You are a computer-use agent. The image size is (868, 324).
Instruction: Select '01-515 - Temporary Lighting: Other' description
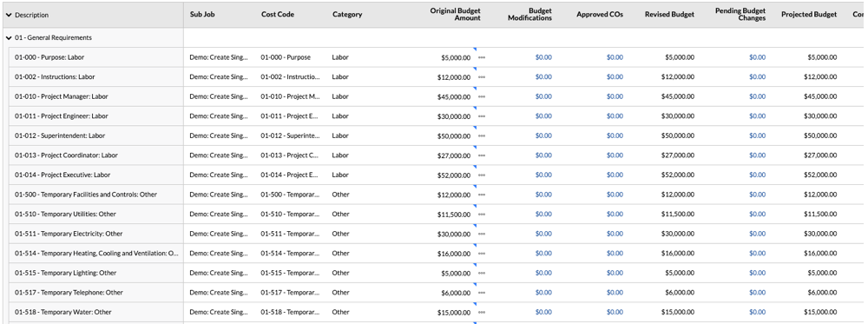[65, 273]
